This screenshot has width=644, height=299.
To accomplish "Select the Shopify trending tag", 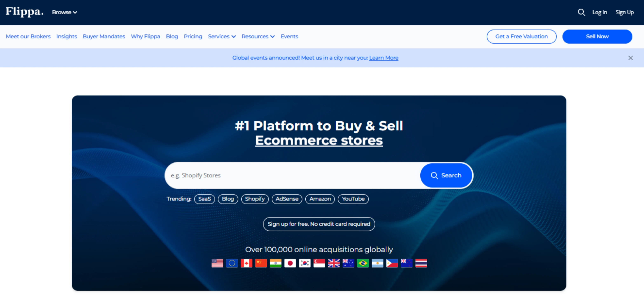I will pos(255,199).
